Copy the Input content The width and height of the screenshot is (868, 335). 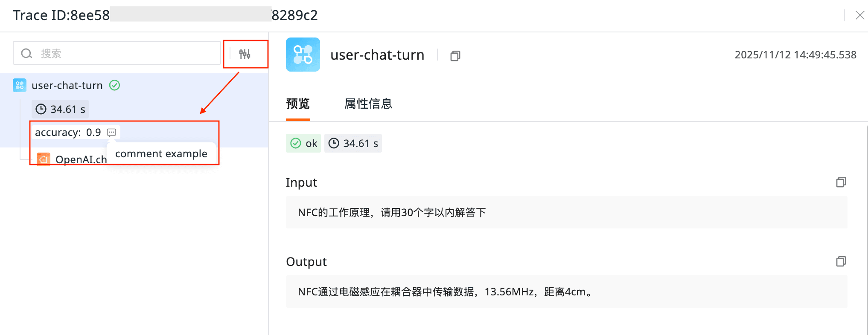click(841, 182)
